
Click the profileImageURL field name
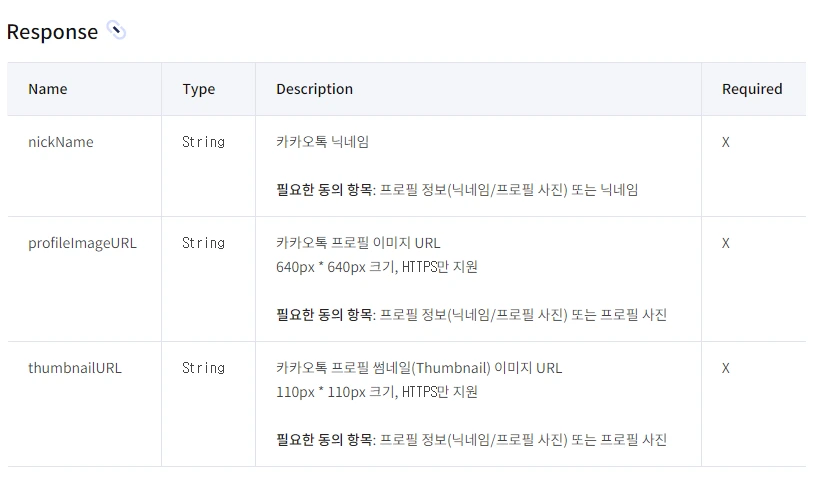(82, 243)
